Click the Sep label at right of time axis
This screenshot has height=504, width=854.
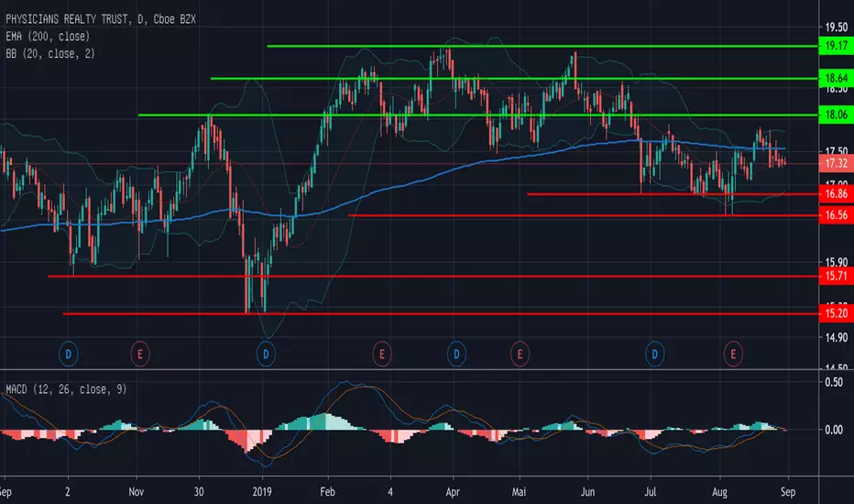pyautogui.click(x=788, y=492)
